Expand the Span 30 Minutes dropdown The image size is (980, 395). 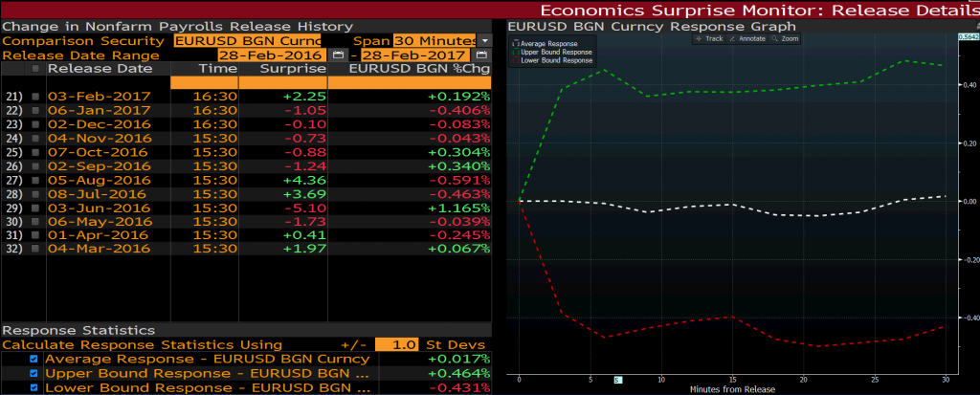coord(485,40)
